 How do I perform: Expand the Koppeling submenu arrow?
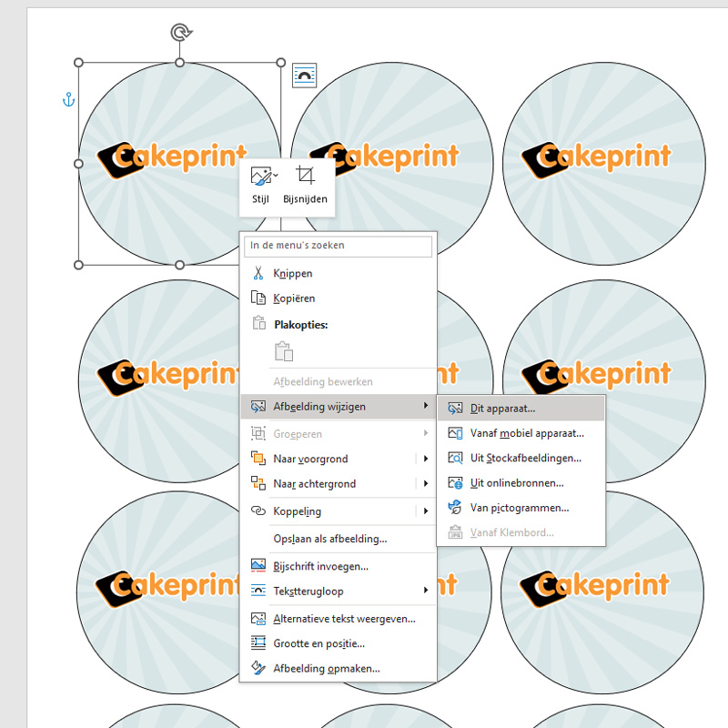(426, 511)
